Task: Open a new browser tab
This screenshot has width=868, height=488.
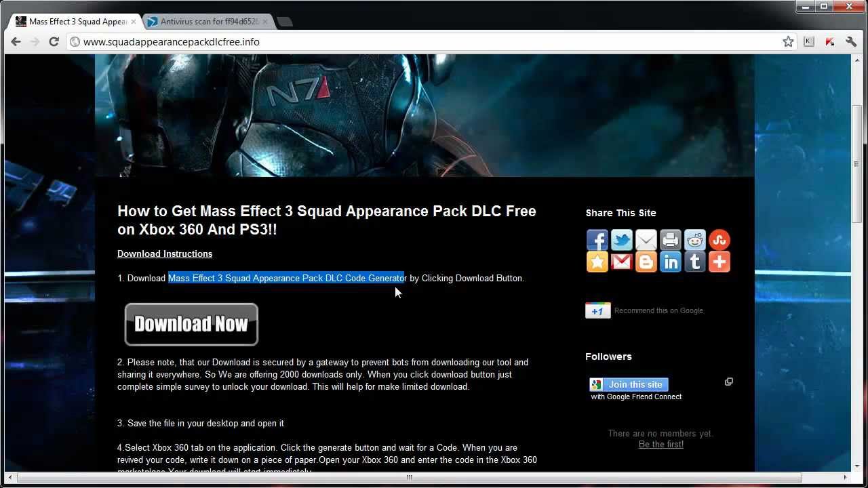Action: [x=285, y=22]
